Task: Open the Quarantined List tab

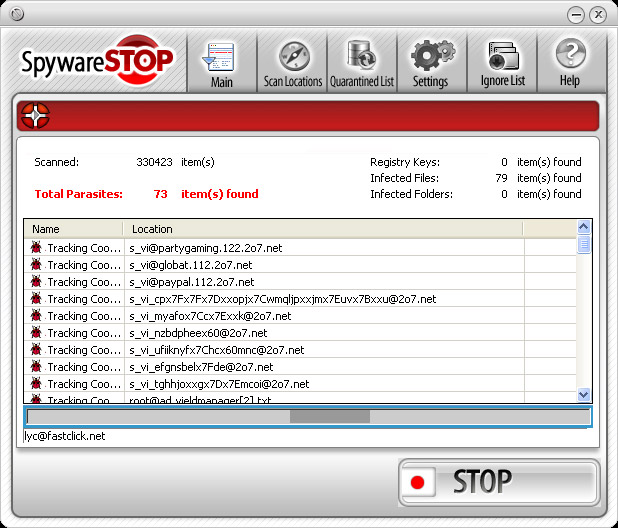Action: (362, 64)
